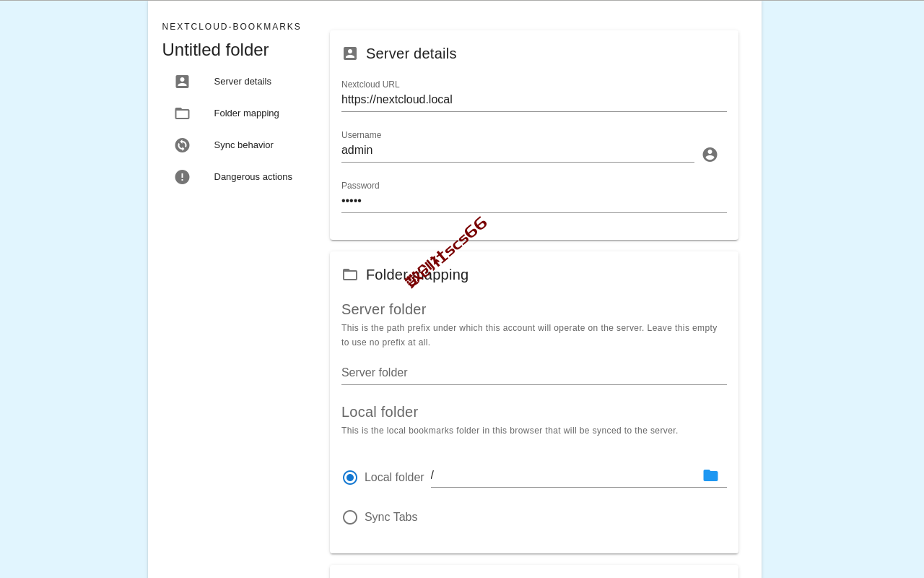Click the server folder path prefix description
The height and width of the screenshot is (578, 924).
click(529, 335)
